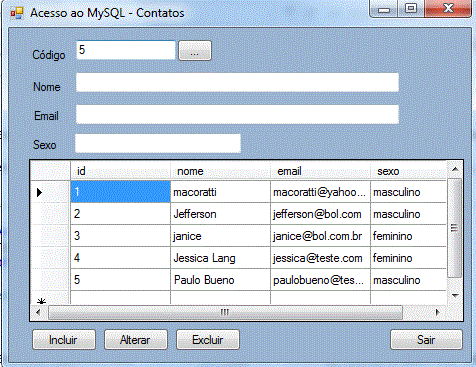This screenshot has width=476, height=367.
Task: Click the grid's scroll up arrow
Action: pyautogui.click(x=455, y=169)
